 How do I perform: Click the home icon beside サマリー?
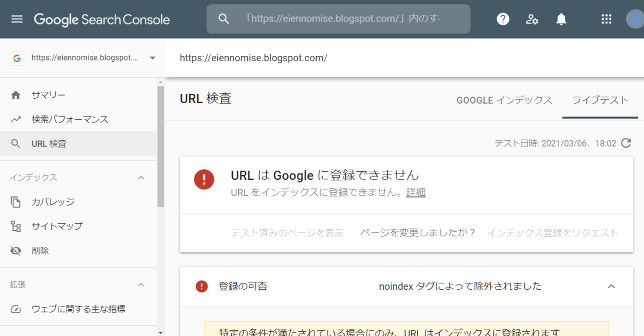(x=16, y=95)
